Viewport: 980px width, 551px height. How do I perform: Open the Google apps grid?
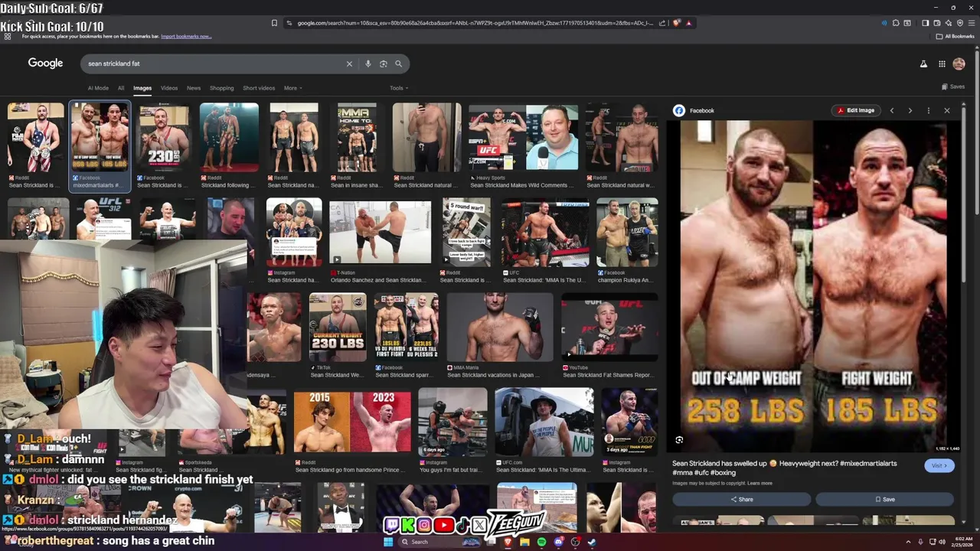click(942, 64)
